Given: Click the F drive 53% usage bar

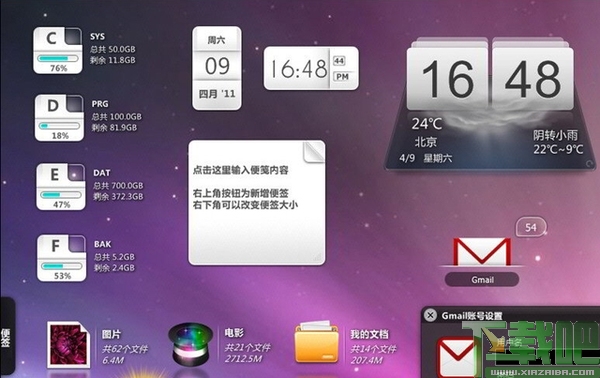Looking at the screenshot, I should pyautogui.click(x=62, y=266).
